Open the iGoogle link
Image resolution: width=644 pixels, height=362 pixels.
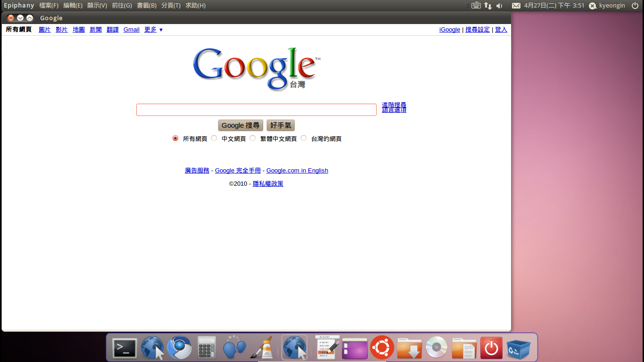tap(450, 30)
